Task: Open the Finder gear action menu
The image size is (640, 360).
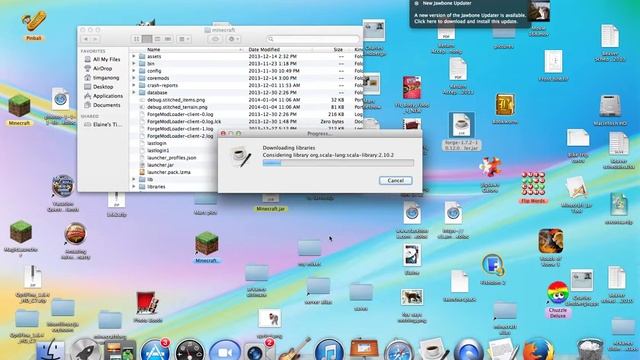Action: (233, 39)
